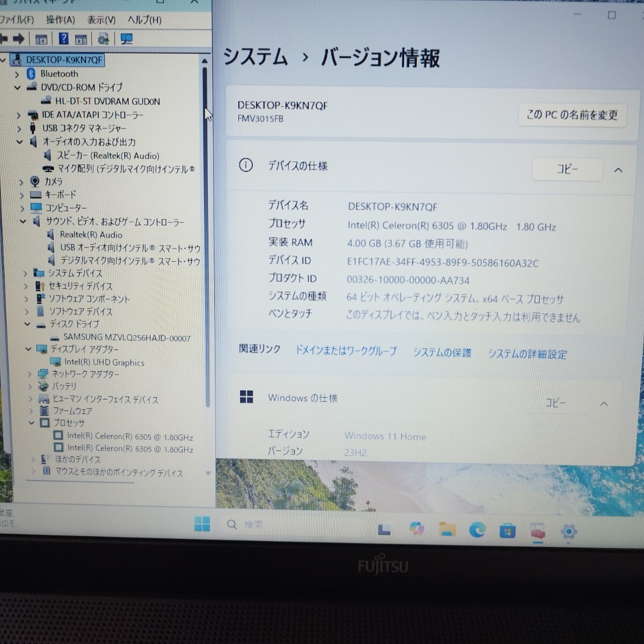Select USB オーディオ向けインテル スマート・サウンド device
644x644 pixels.
click(130, 247)
